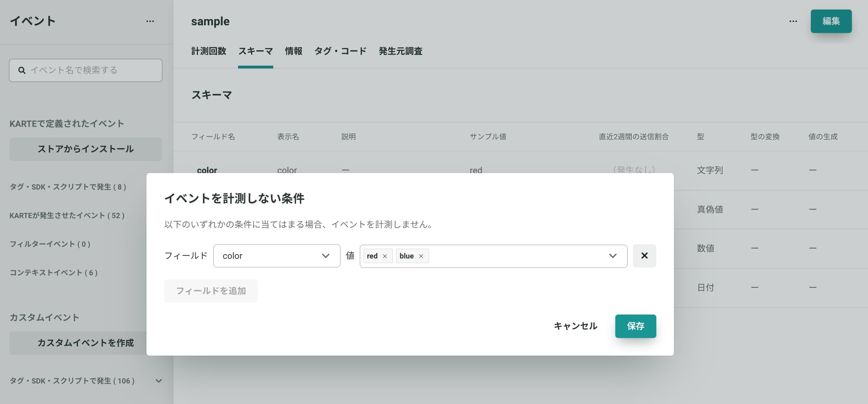Viewport: 868px width, 404px height.
Task: Click the 真偽値 type cell
Action: click(x=710, y=209)
